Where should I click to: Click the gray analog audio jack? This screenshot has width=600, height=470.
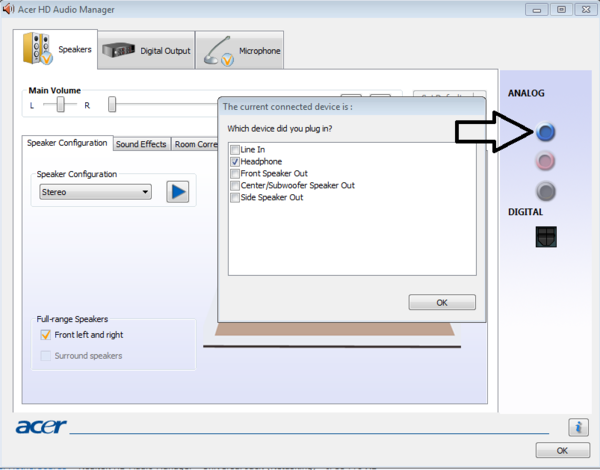545,190
